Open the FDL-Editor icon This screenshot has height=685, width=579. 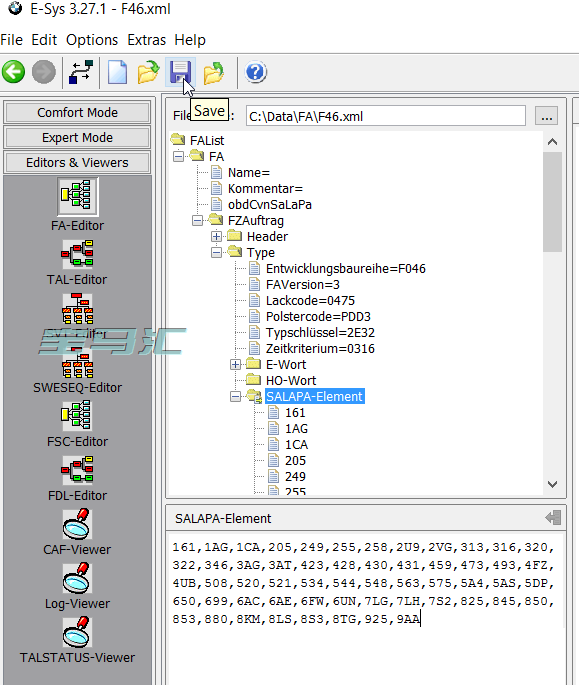click(x=77, y=470)
